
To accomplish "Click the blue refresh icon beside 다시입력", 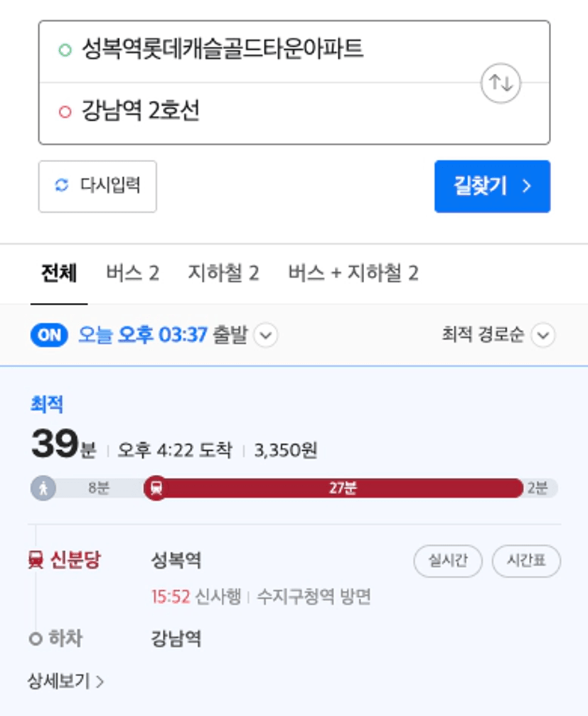I will pos(62,185).
